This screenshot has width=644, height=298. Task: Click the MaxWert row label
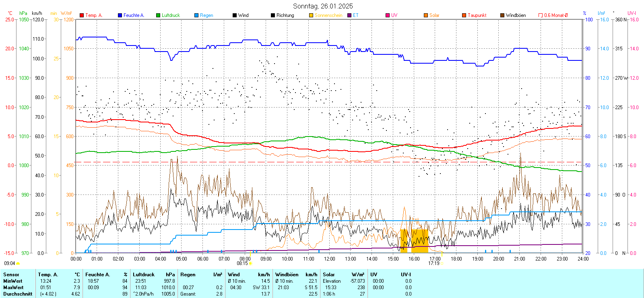click(x=13, y=288)
